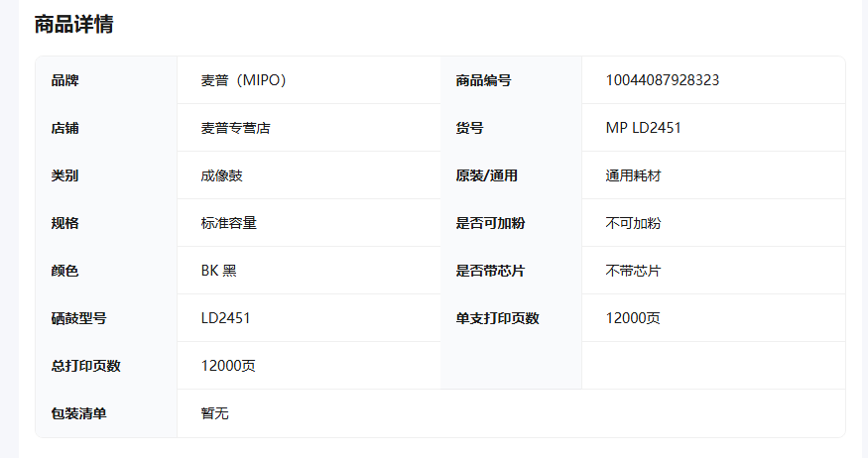Click the packing list value 暂无
This screenshot has height=458, width=868.
point(215,413)
